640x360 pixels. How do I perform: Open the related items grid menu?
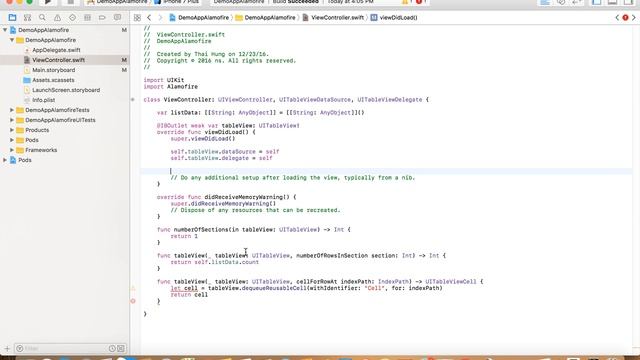[137, 18]
